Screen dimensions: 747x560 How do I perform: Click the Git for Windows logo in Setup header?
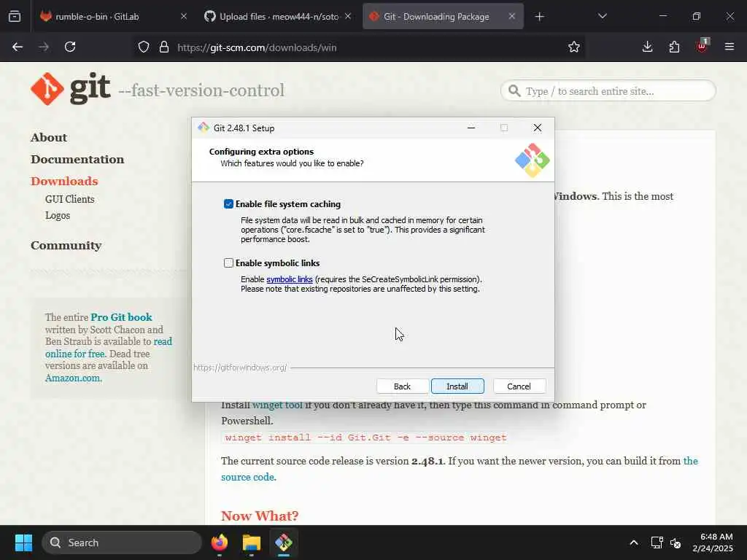coord(532,160)
